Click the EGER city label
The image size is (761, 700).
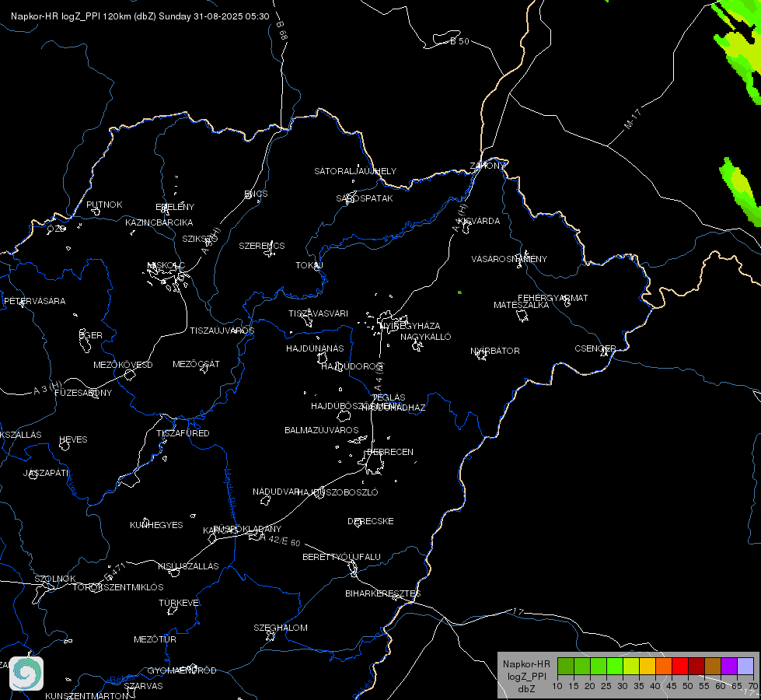(x=91, y=335)
